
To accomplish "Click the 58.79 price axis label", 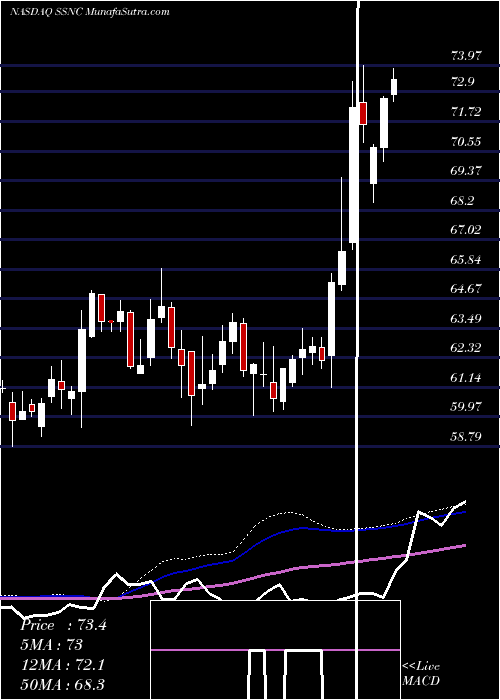I will (x=466, y=436).
